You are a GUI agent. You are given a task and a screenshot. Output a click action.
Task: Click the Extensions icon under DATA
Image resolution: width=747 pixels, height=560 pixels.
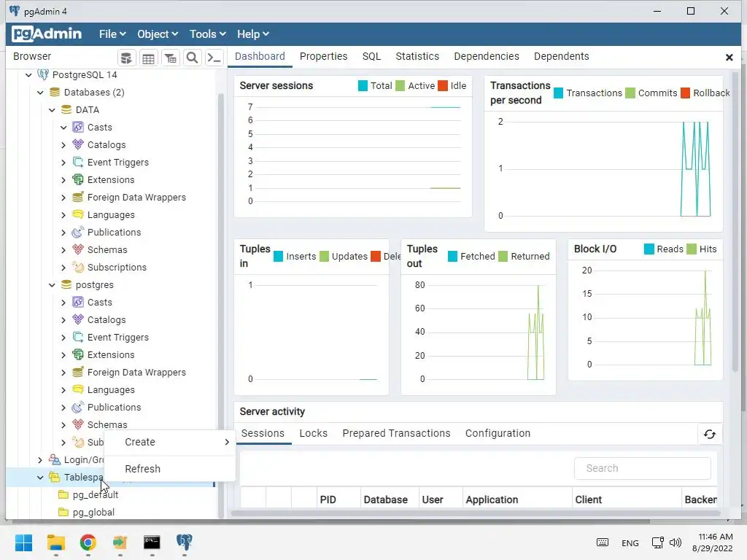[x=78, y=179]
